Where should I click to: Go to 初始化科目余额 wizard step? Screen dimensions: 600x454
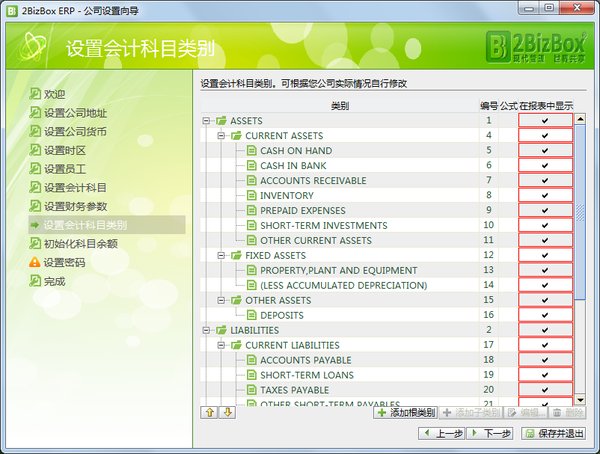click(x=81, y=244)
